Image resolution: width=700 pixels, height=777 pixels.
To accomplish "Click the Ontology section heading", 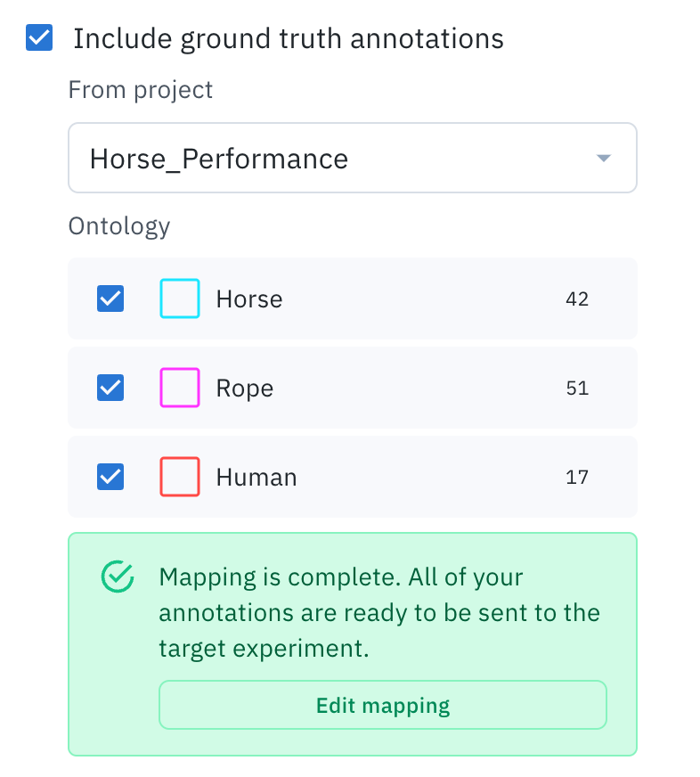I will point(119,226).
